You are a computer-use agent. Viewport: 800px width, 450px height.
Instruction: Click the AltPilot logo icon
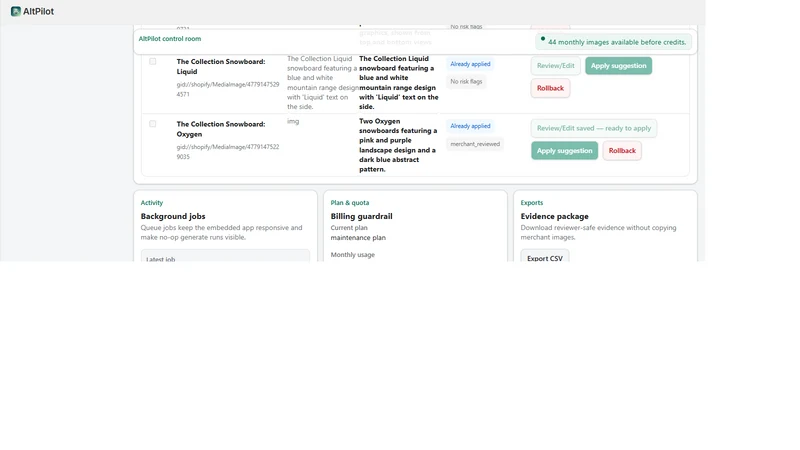pyautogui.click(x=16, y=11)
